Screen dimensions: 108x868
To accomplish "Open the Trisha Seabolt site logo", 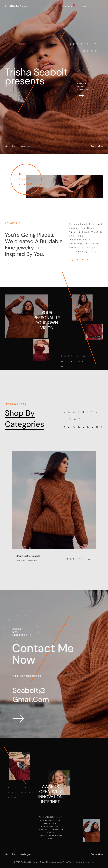I will (17, 6).
